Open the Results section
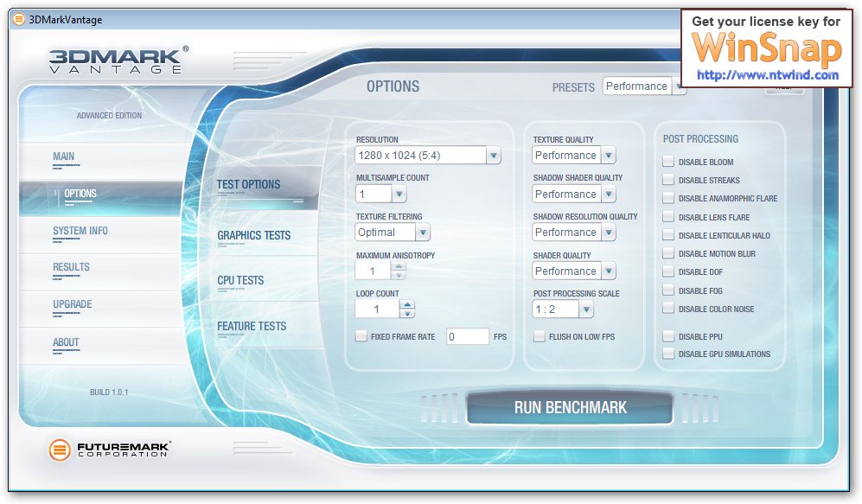 coord(101,271)
